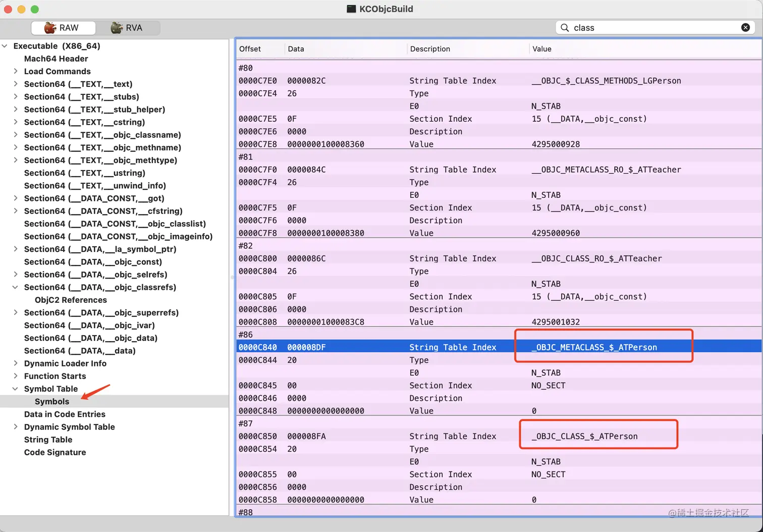Viewport: 763px width, 532px height.
Task: Select the _OBJC_CLASS_$_ATPerson row
Action: (x=499, y=436)
